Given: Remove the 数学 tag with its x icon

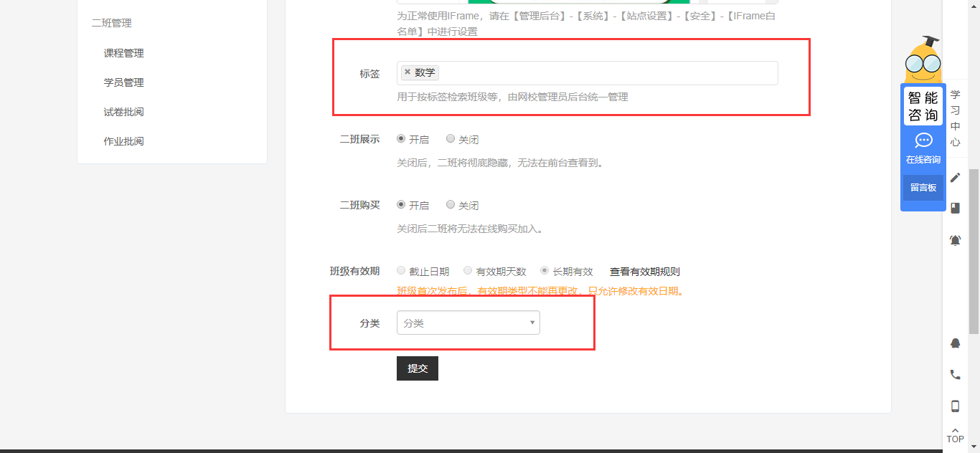Looking at the screenshot, I should (x=407, y=72).
